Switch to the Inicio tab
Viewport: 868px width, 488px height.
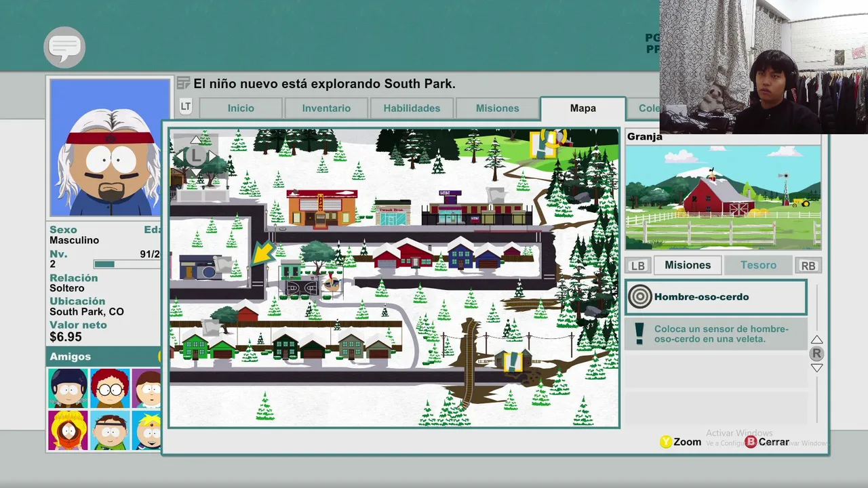click(241, 108)
